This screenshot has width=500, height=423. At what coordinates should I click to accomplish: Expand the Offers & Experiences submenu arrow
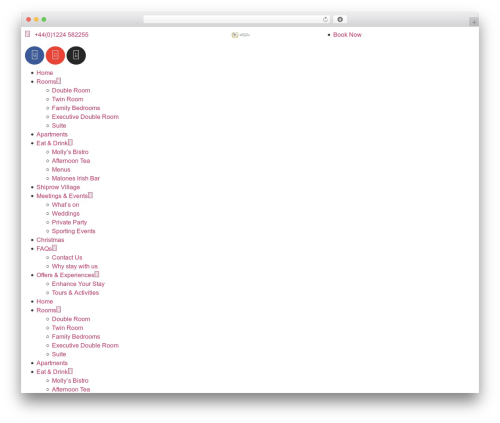[97, 274]
